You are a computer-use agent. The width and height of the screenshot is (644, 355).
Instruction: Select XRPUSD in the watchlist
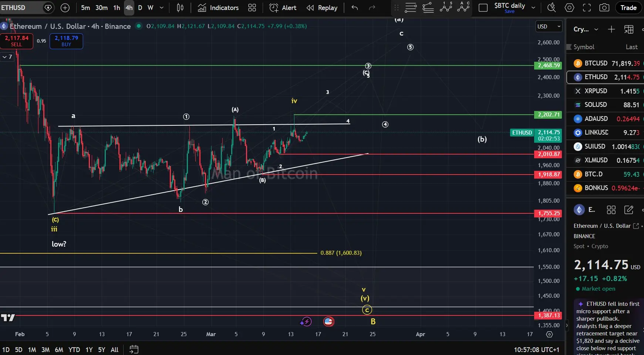(x=605, y=91)
